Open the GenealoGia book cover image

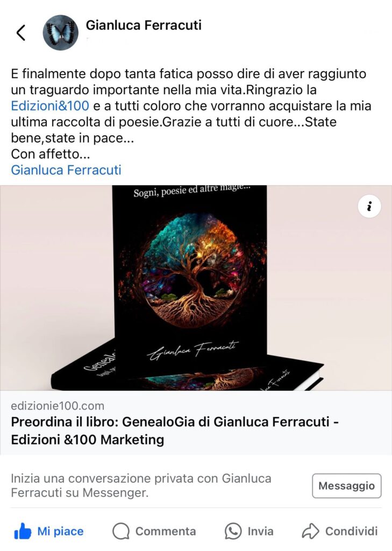point(196,288)
